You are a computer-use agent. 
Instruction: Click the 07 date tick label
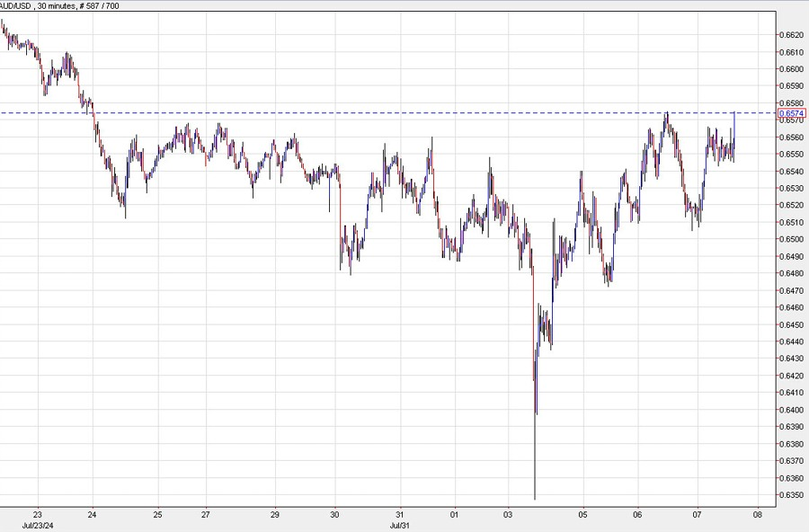pos(698,514)
